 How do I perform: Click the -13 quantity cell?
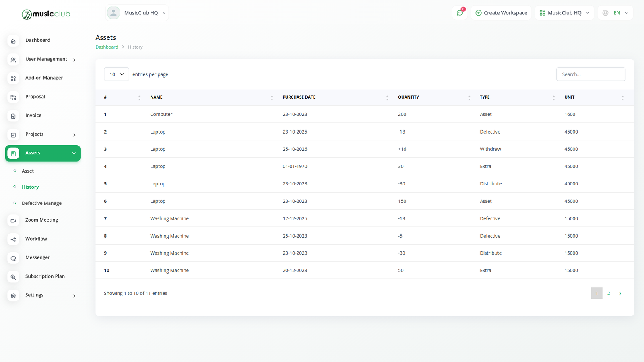(x=402, y=219)
